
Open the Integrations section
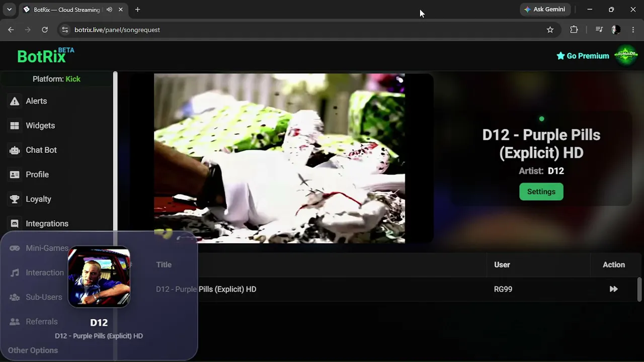click(47, 224)
